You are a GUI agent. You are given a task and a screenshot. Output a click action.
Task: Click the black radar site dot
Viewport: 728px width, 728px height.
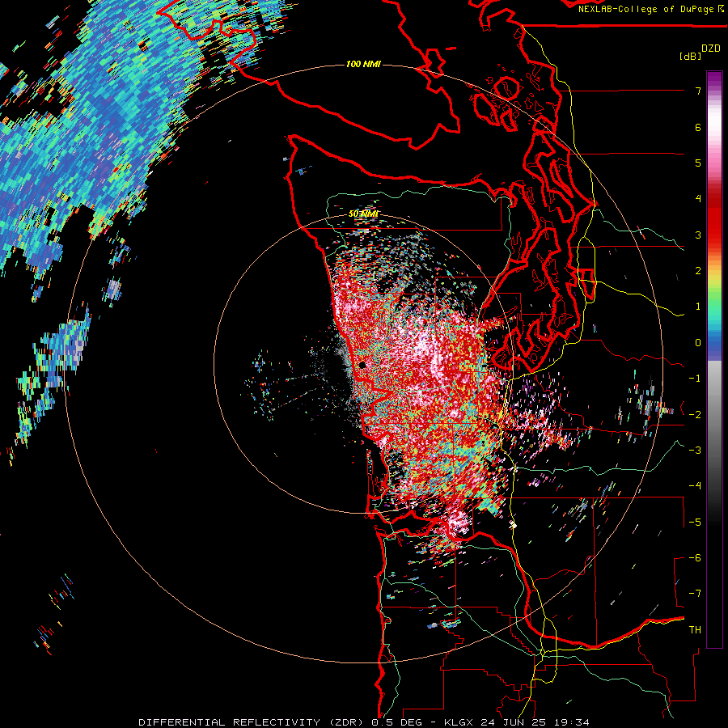362,366
